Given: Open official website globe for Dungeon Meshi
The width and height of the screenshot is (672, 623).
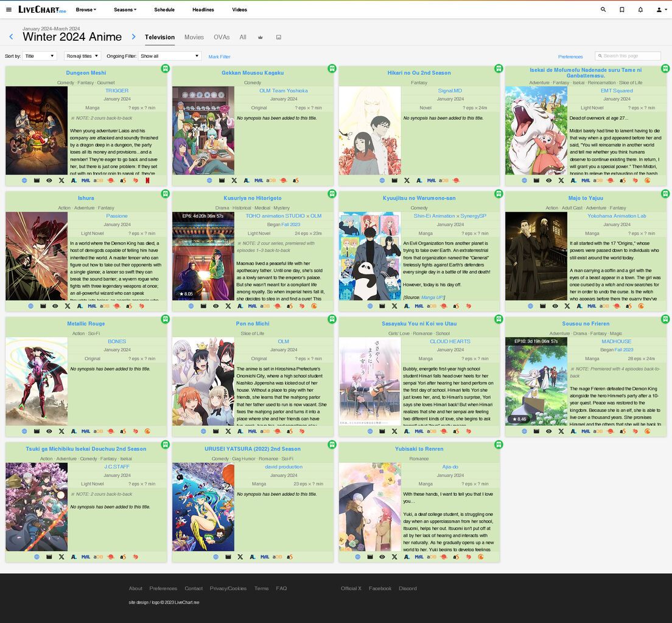Looking at the screenshot, I should tap(24, 180).
